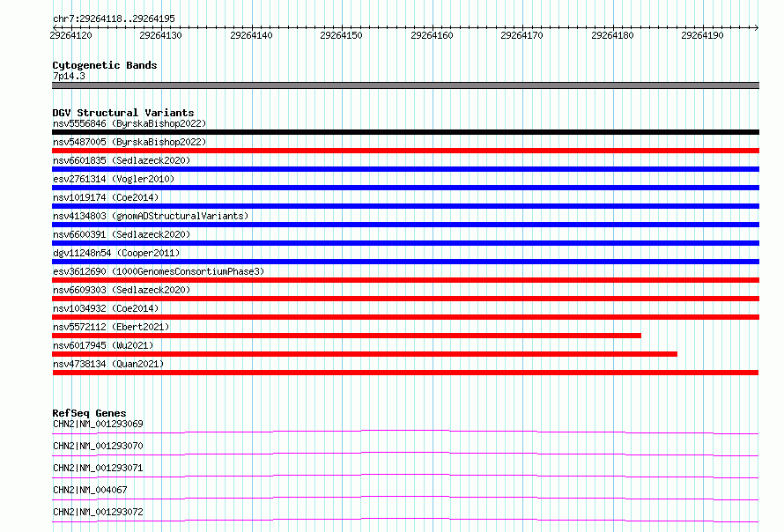Open variant nsv6600391 (Sedlazeck2020) label
This screenshot has width=784, height=532.
(122, 234)
